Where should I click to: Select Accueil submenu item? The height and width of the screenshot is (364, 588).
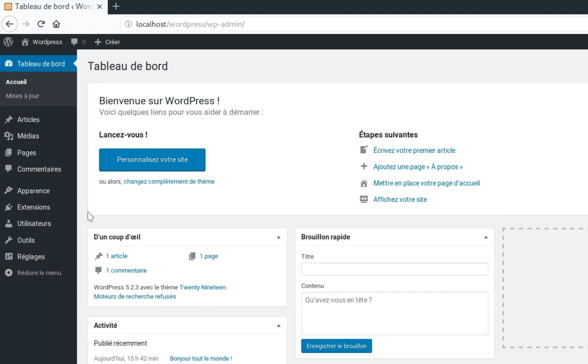(16, 82)
